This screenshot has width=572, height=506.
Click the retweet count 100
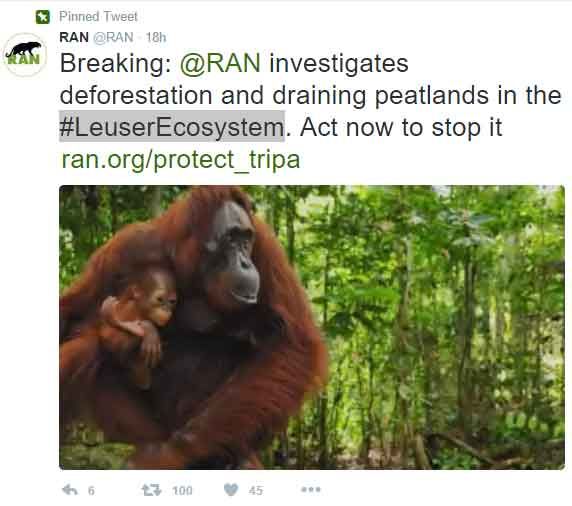182,491
